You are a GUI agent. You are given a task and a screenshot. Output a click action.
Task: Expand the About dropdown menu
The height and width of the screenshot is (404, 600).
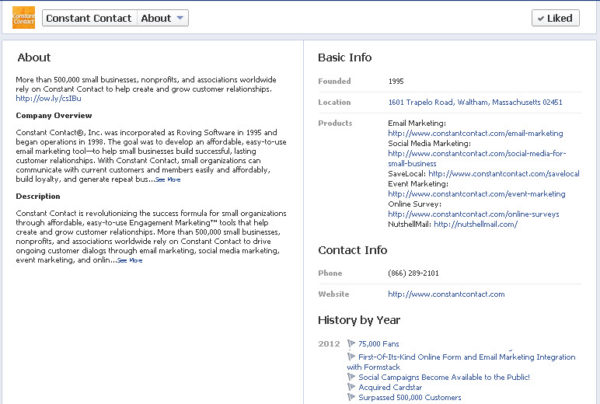pos(163,18)
